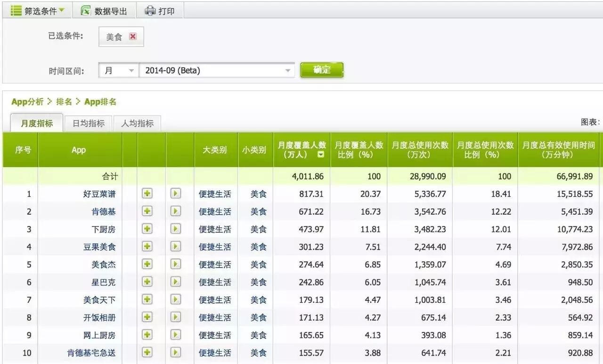This screenshot has width=603, height=364.
Task: Click the 打印 print button
Action: pyautogui.click(x=160, y=11)
